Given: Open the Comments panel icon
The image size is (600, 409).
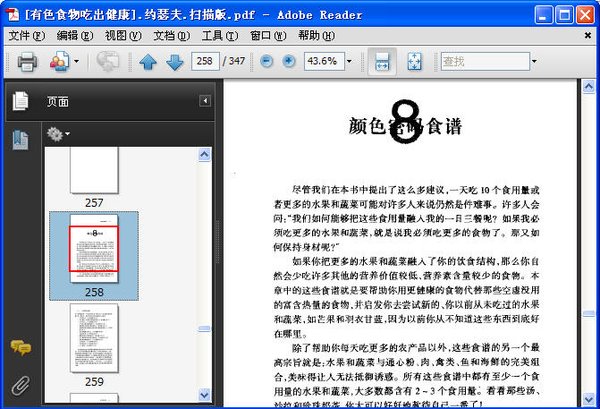Looking at the screenshot, I should click(x=21, y=347).
